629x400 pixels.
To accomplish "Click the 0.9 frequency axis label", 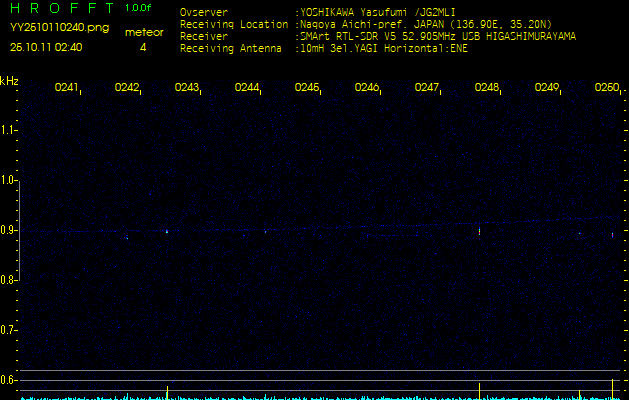I will click(9, 230).
